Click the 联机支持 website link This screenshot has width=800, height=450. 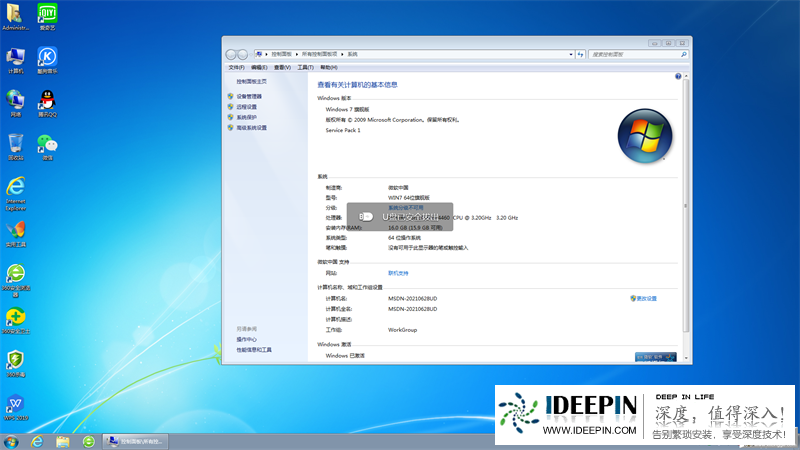398,273
